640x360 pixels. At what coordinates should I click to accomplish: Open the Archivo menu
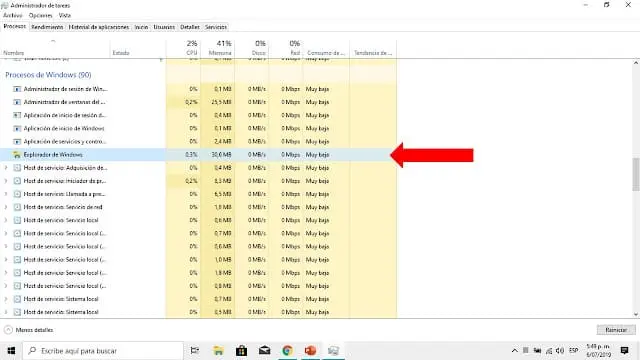pyautogui.click(x=13, y=16)
